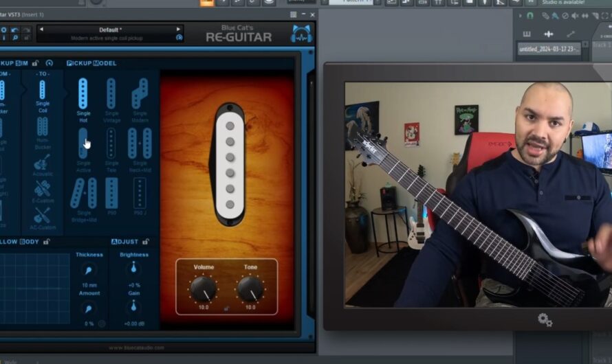Toggle volume-tone link lock between knobs
This screenshot has width=612, height=364.
tap(226, 308)
